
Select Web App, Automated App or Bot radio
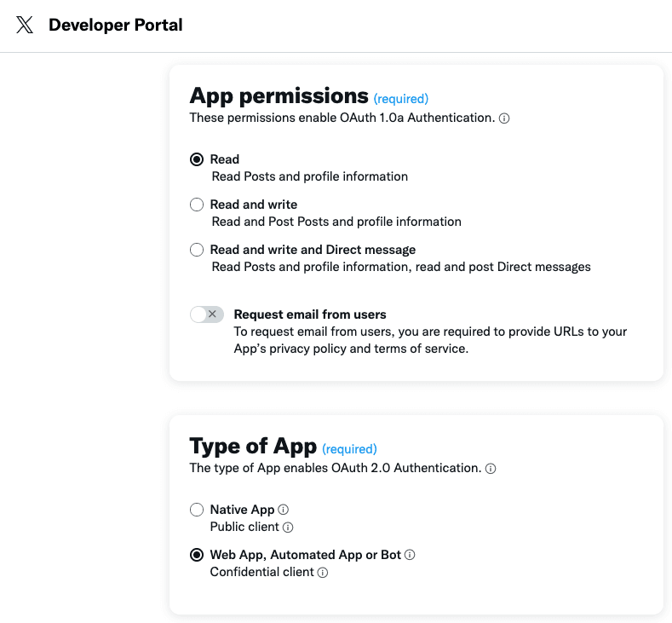(197, 555)
